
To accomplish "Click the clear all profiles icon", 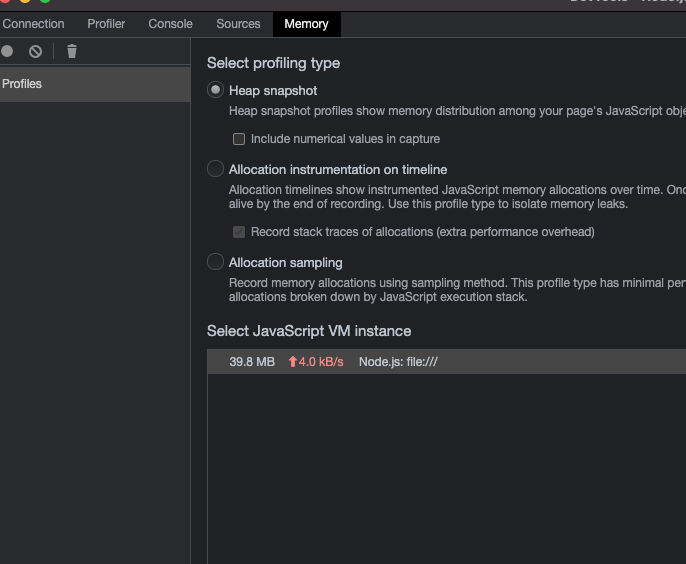I will [x=36, y=51].
